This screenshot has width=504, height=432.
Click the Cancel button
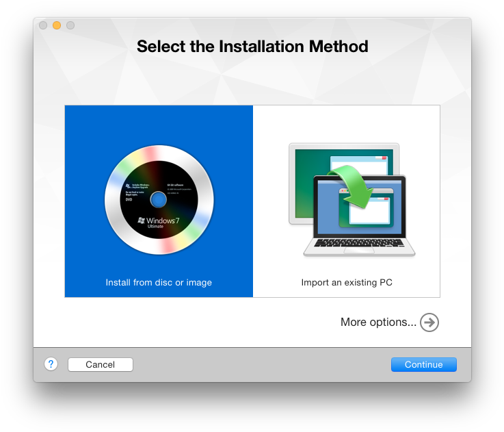click(x=101, y=364)
